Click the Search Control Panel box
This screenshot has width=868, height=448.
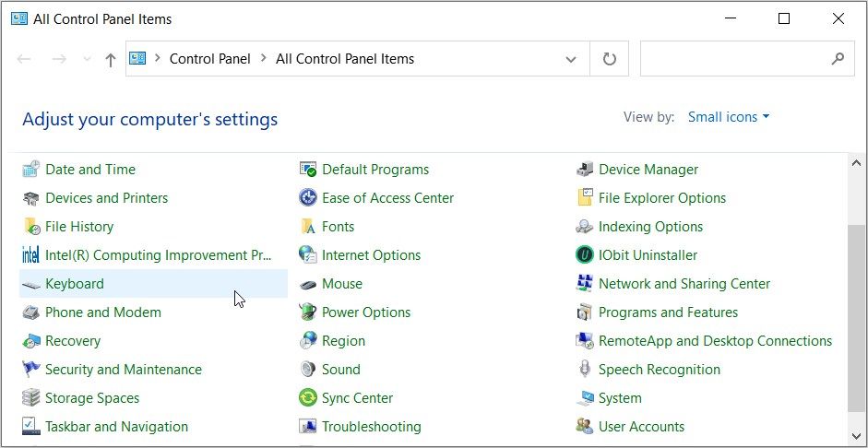[x=733, y=59]
